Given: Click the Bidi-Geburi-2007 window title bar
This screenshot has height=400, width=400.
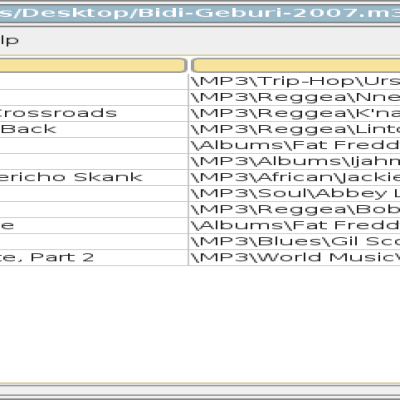Looking at the screenshot, I should point(200,13).
